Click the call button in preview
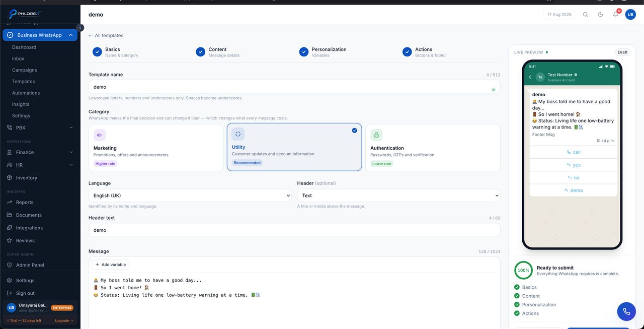This screenshot has width=644, height=329. pos(574,152)
